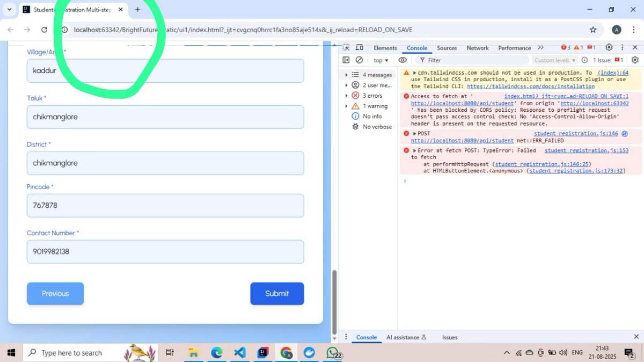Image resolution: width=644 pixels, height=362 pixels.
Task: Click the Village field containing 'kaddur'
Action: coord(165,70)
